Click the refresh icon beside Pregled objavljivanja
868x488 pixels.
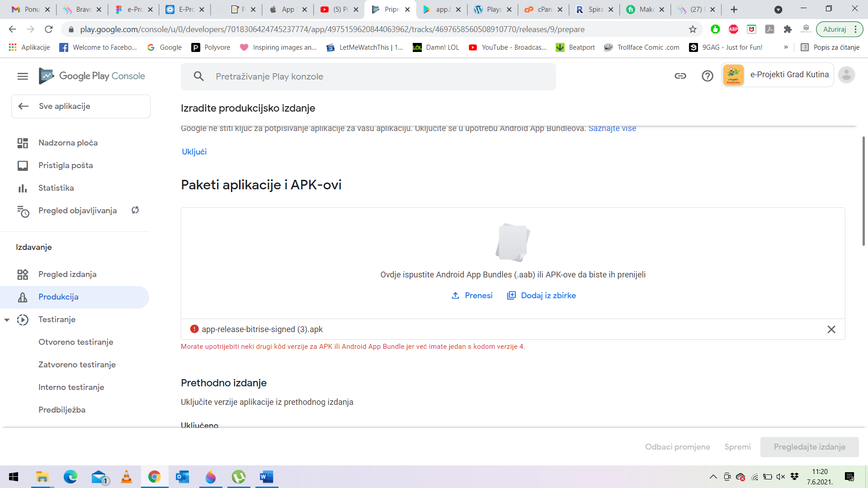point(135,210)
